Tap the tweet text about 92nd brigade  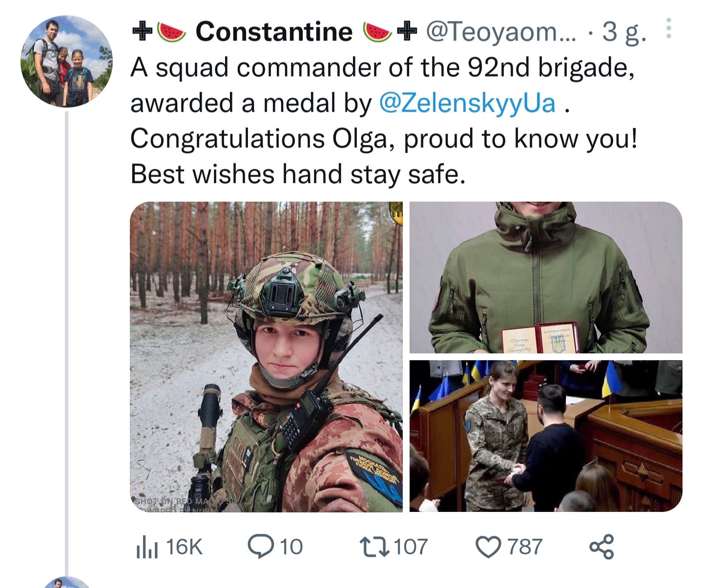(384, 121)
